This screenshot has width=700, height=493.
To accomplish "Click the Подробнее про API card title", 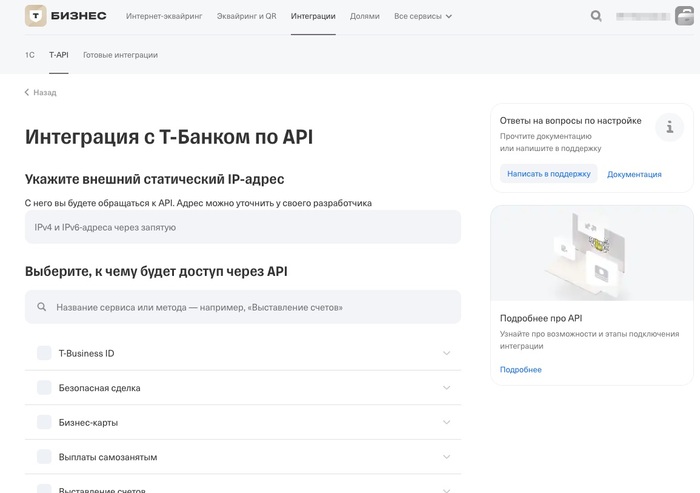I will [541, 318].
